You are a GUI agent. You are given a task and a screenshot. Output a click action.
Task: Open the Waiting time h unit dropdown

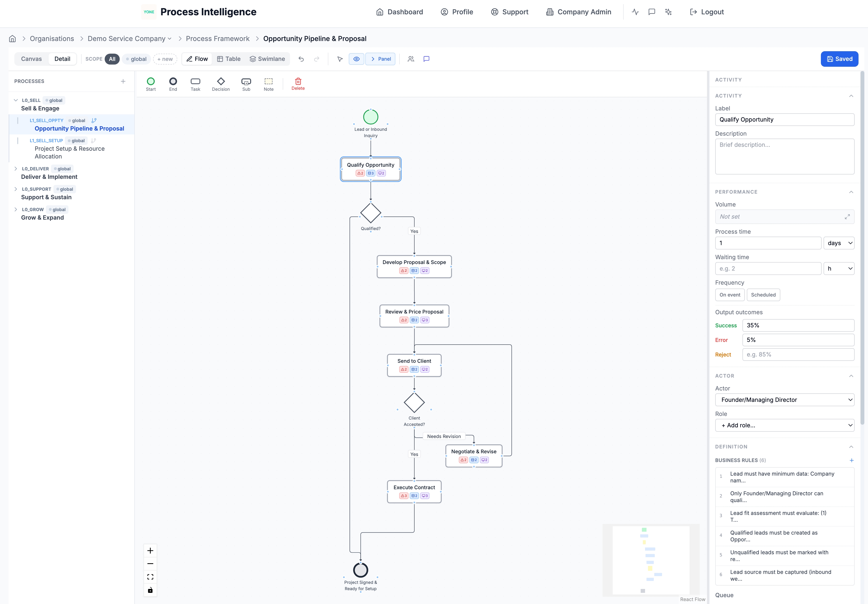tap(839, 269)
